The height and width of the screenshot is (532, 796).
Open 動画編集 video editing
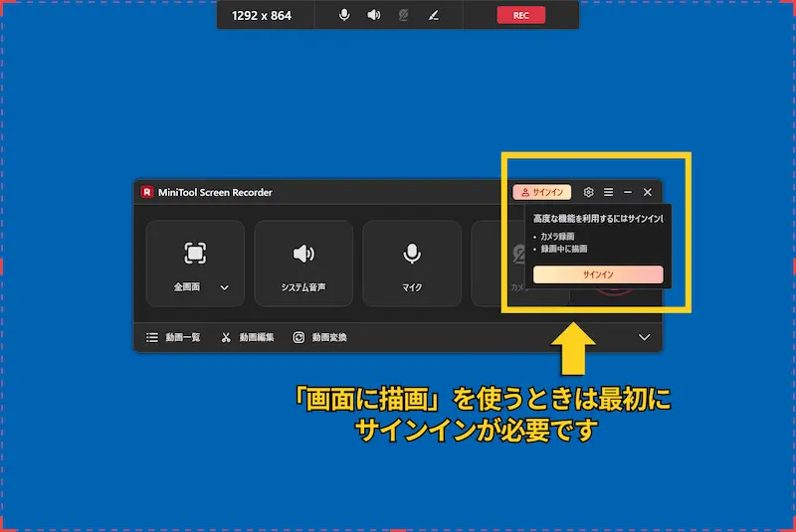[x=247, y=337]
